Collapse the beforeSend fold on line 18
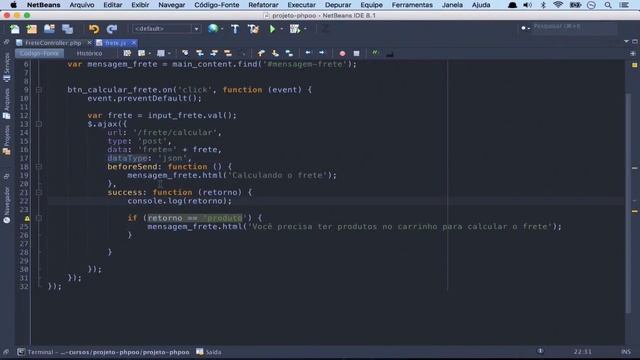Viewport: 640px width, 360px height. pos(39,167)
